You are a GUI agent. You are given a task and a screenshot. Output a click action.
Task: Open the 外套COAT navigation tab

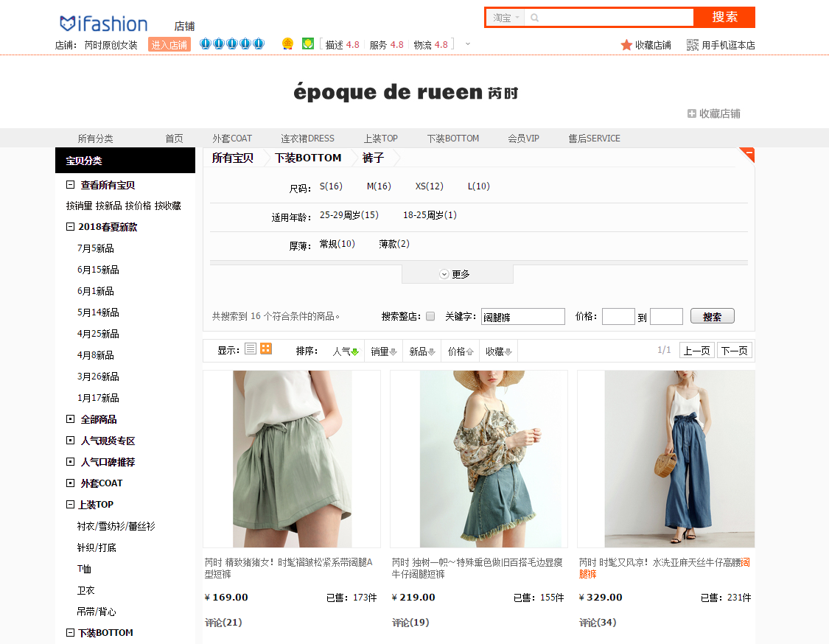point(232,139)
